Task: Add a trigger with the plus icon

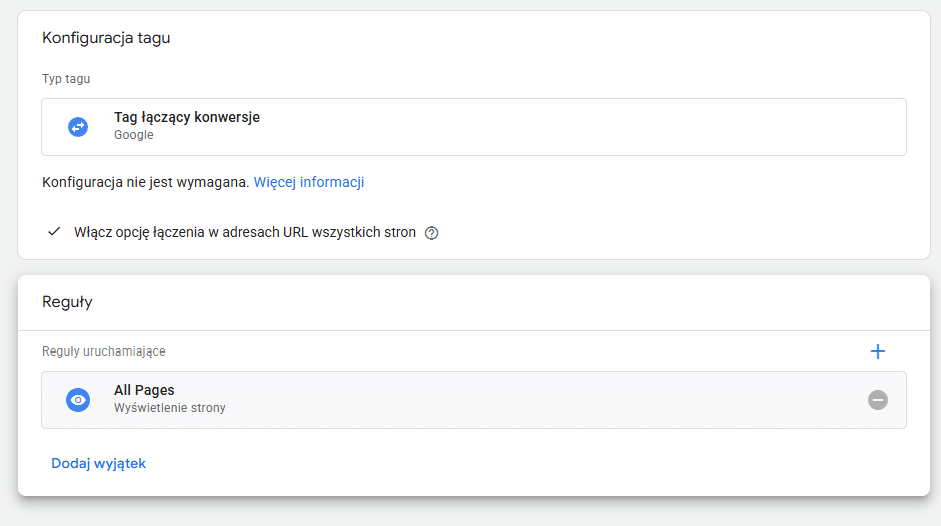Action: [x=877, y=351]
